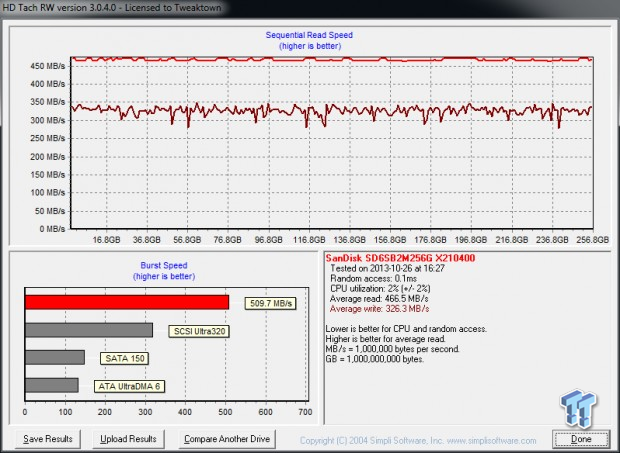The width and height of the screenshot is (620, 453).
Task: Click the ATA UltraDMA 6 gray bar
Action: pos(52,385)
